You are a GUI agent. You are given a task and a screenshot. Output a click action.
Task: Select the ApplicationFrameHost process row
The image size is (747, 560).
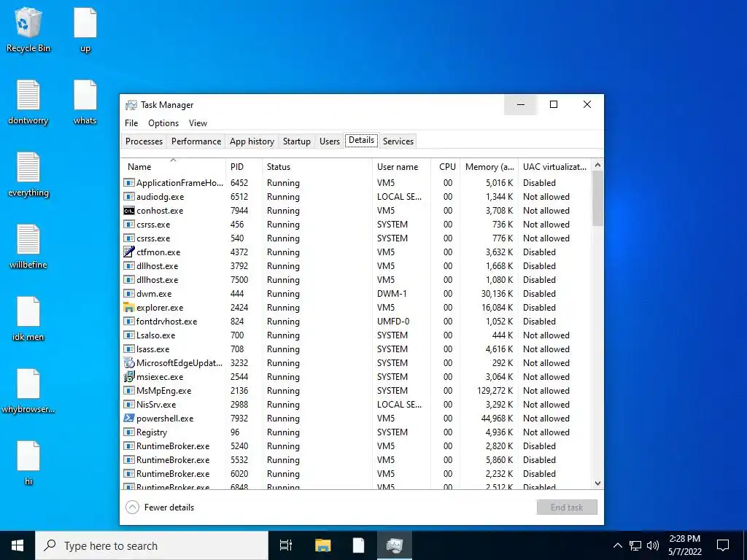point(356,183)
